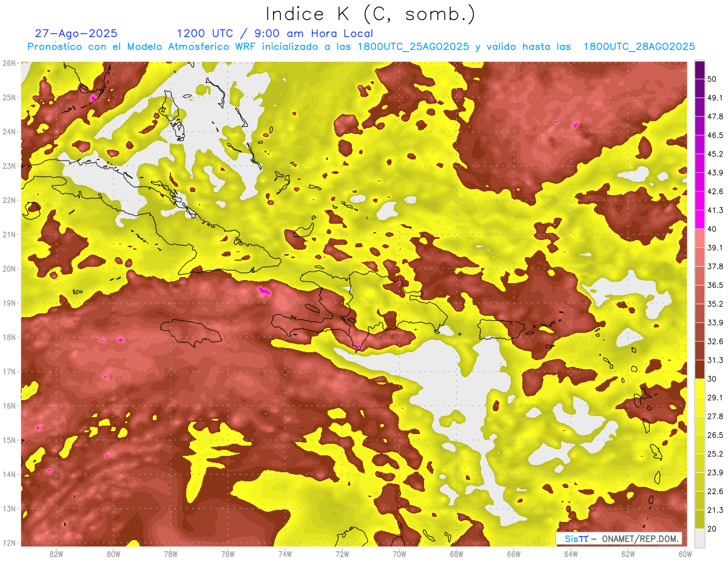Click the colorbar value 27.8
The image size is (728, 562).
coord(715,416)
